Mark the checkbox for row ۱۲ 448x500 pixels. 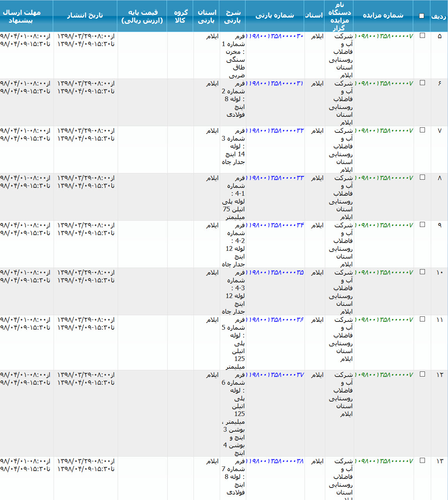click(422, 374)
